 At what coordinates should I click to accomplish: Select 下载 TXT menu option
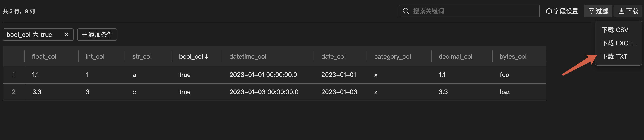point(614,57)
